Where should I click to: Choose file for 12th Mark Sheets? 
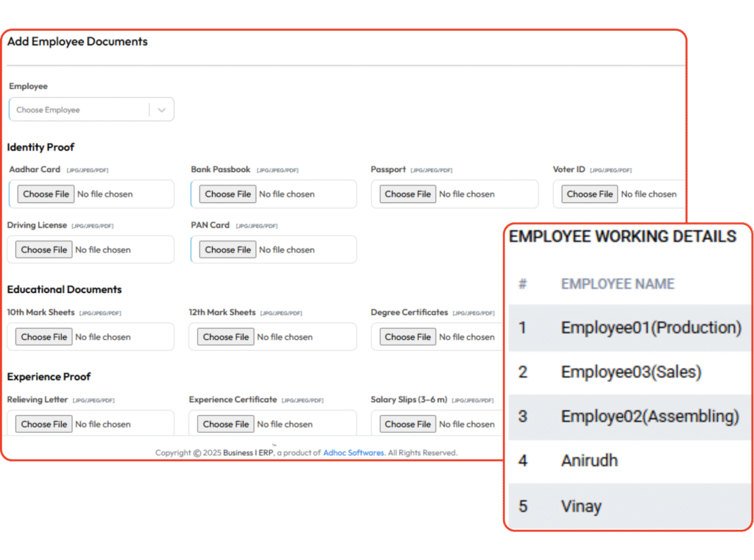point(226,337)
